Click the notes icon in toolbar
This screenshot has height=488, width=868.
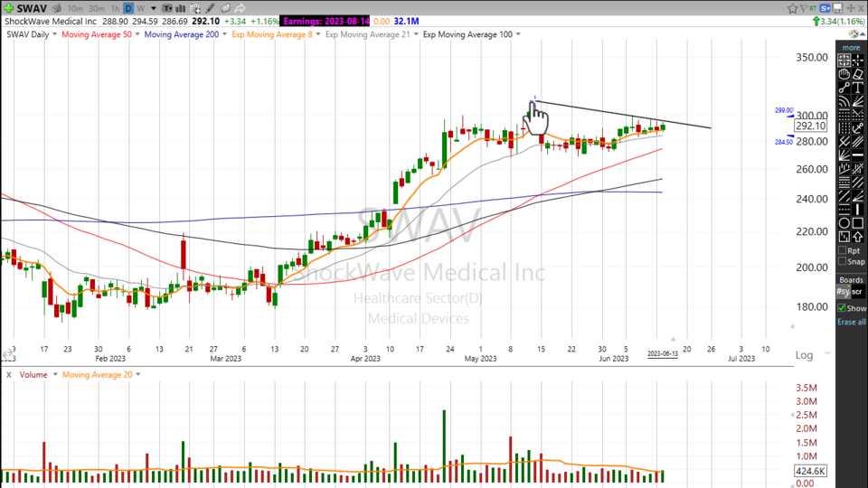[x=225, y=8]
